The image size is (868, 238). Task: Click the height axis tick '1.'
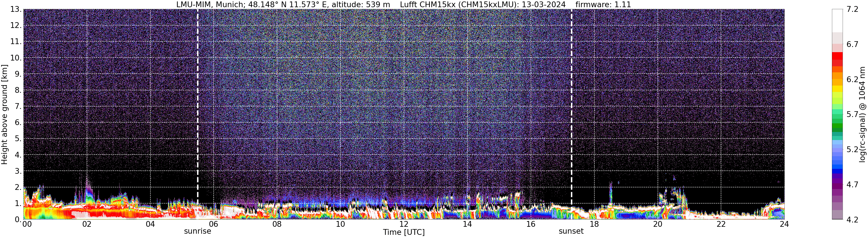pyautogui.click(x=18, y=203)
